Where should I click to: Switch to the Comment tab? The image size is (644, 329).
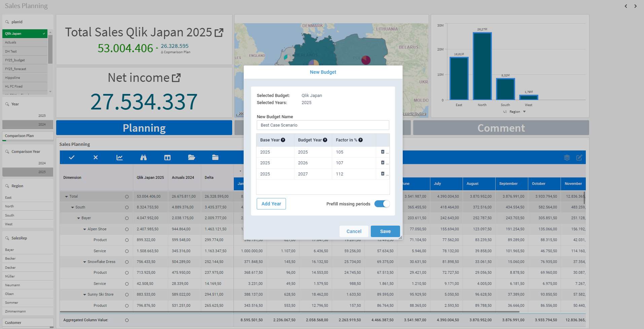click(501, 128)
